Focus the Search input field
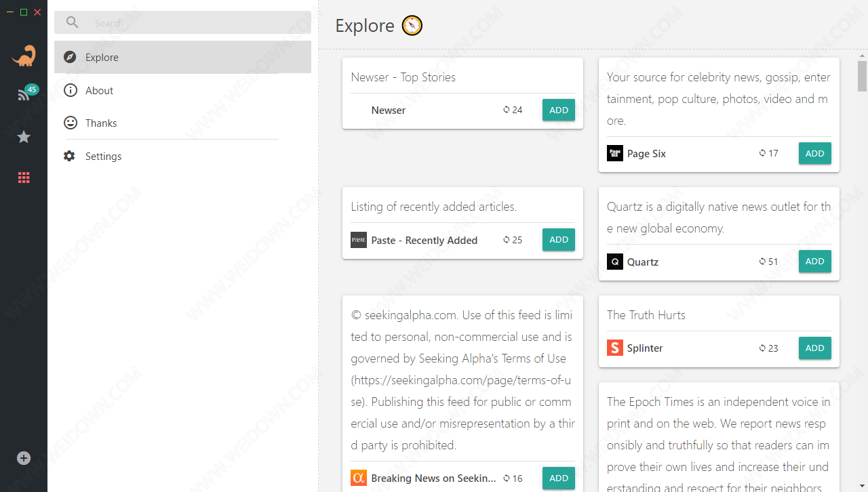The image size is (868, 492). [182, 22]
